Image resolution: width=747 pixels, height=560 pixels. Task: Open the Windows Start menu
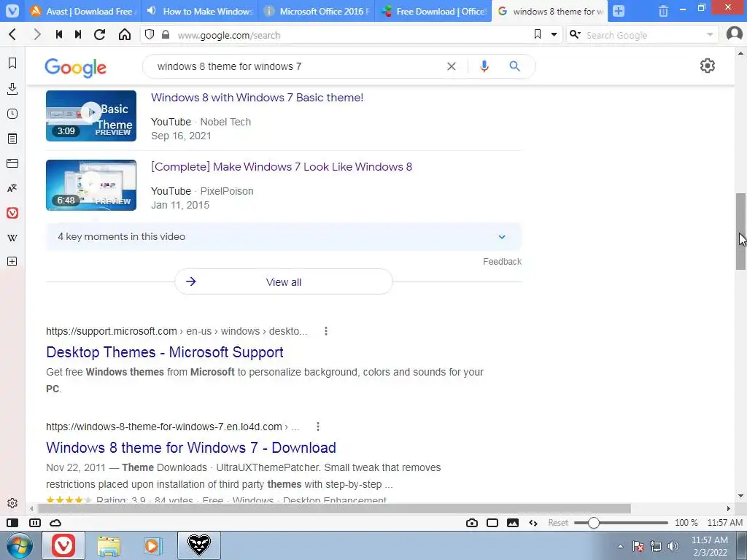[19, 545]
